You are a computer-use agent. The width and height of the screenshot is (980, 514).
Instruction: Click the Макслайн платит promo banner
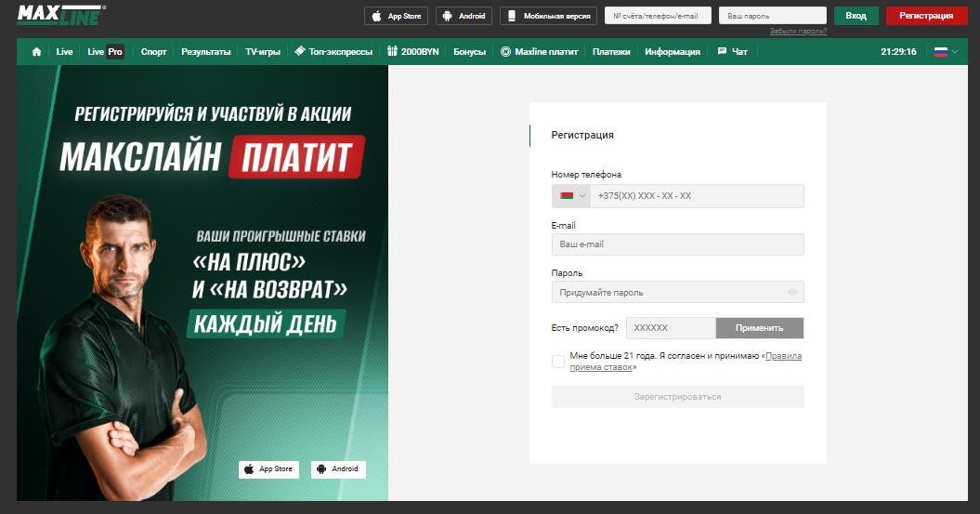203,283
